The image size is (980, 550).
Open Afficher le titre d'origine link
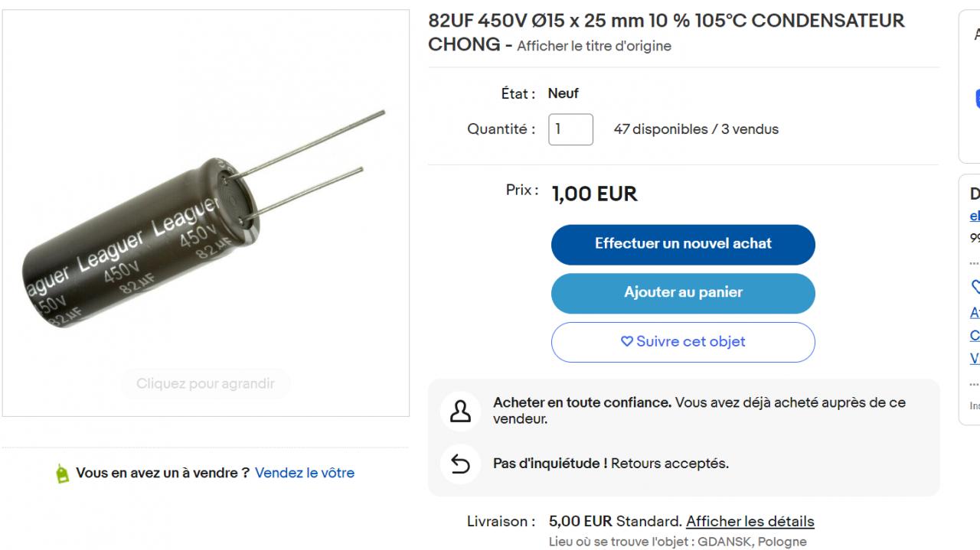pyautogui.click(x=593, y=46)
